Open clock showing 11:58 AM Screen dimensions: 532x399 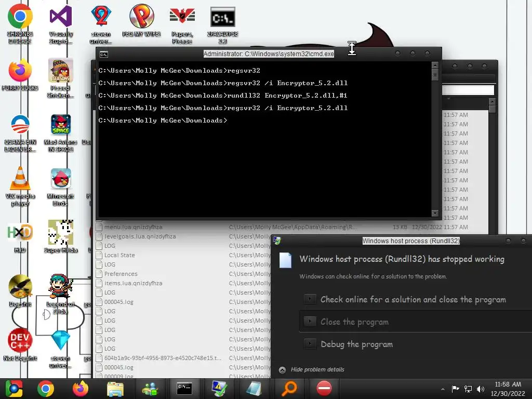click(508, 389)
